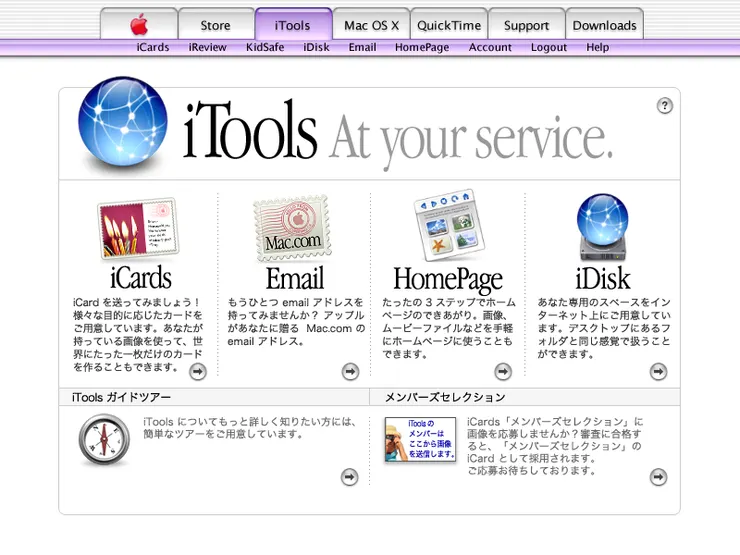Open the iCards greeting card icon
Image resolution: width=740 pixels, height=555 pixels.
[x=138, y=228]
